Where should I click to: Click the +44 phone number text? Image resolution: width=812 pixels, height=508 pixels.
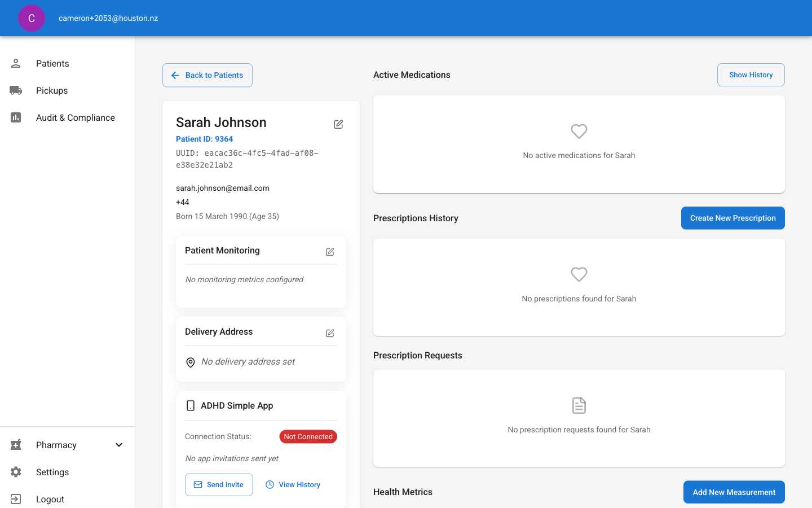pyautogui.click(x=183, y=202)
